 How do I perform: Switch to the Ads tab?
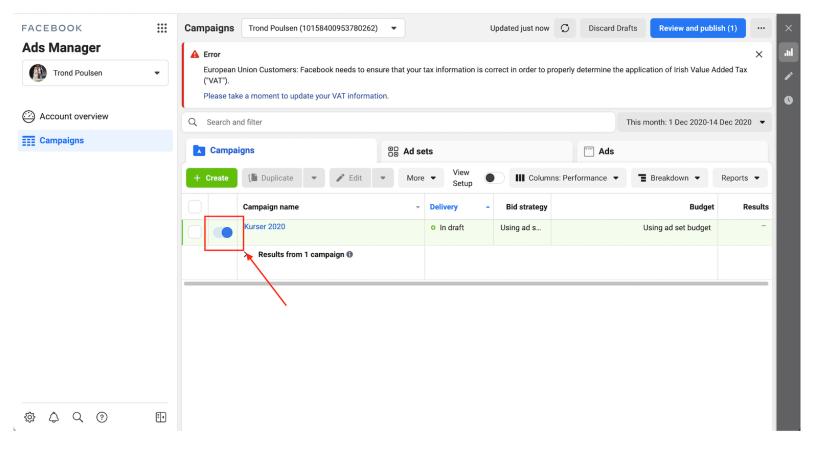click(x=672, y=151)
